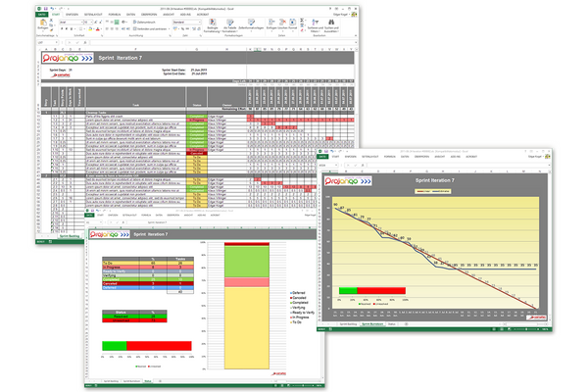Click zoom slider in status window status bar
The width and height of the screenshot is (588, 392).
[302, 385]
